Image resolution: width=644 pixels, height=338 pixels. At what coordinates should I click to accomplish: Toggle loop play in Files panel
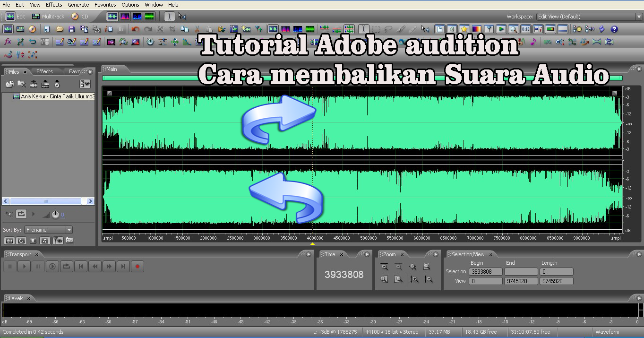[21, 214]
